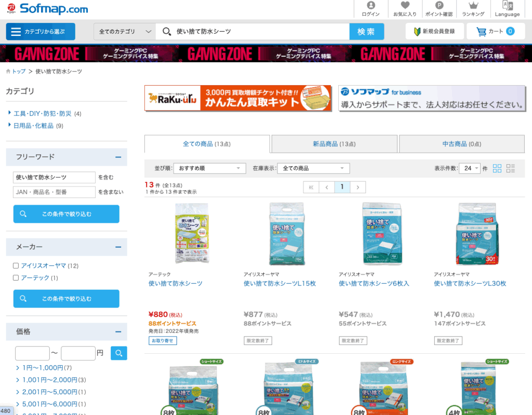Image resolution: width=532 pixels, height=415 pixels.
Task: Filter by アイリスオーヤマ checkbox
Action: point(16,266)
